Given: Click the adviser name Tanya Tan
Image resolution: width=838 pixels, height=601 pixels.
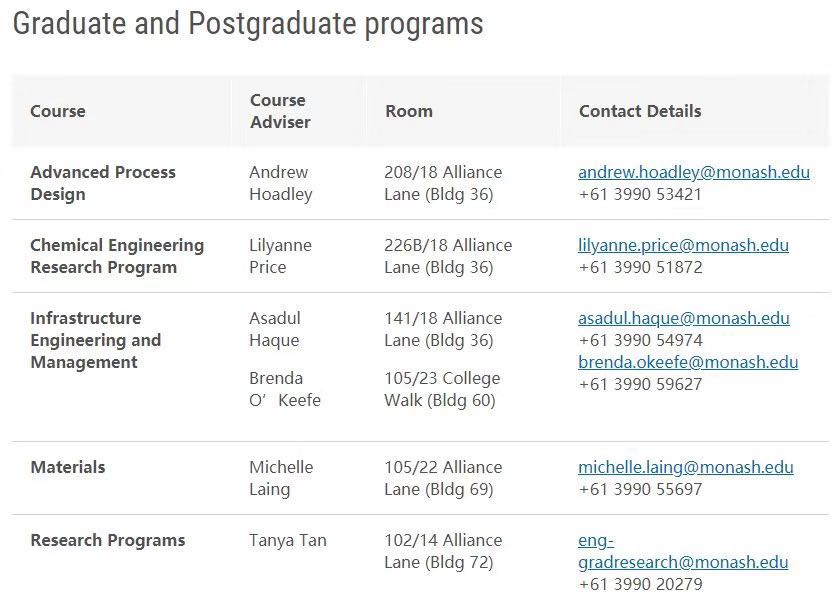Looking at the screenshot, I should (288, 540).
